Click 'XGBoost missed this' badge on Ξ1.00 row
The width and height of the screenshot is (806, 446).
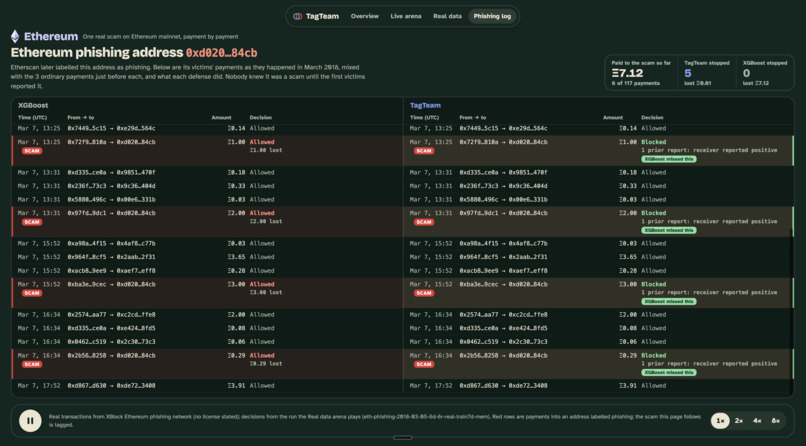669,159
